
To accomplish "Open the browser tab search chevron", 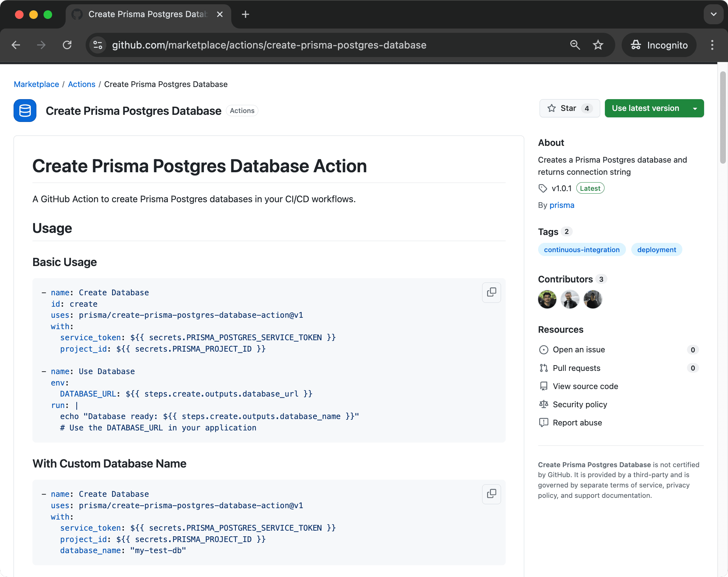I will 713,14.
